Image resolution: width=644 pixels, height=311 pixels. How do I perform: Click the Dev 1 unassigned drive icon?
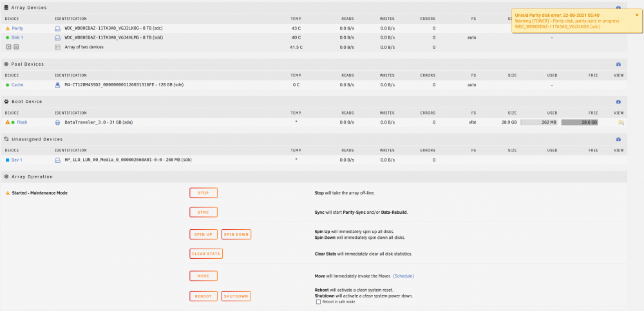pyautogui.click(x=57, y=160)
